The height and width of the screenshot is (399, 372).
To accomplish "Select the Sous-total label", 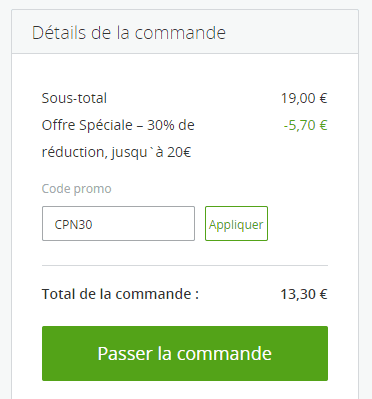I will [x=74, y=98].
